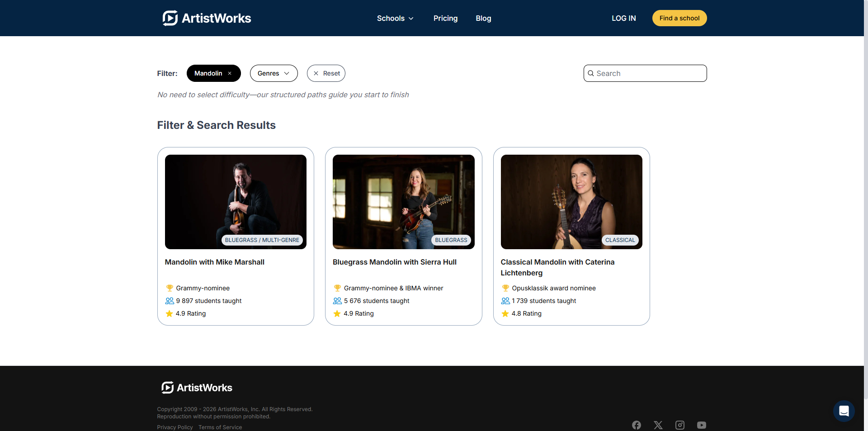This screenshot has width=868, height=431.
Task: Click the ArtistWorks logo in the header
Action: [x=206, y=18]
